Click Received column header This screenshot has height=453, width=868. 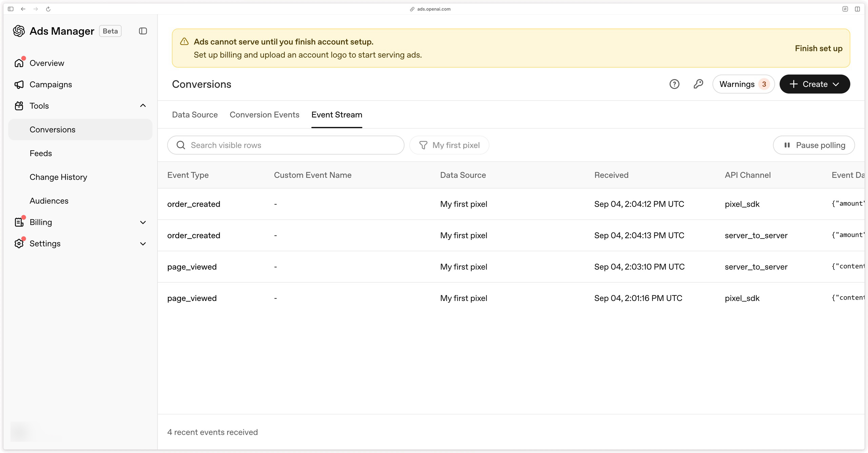pos(611,175)
